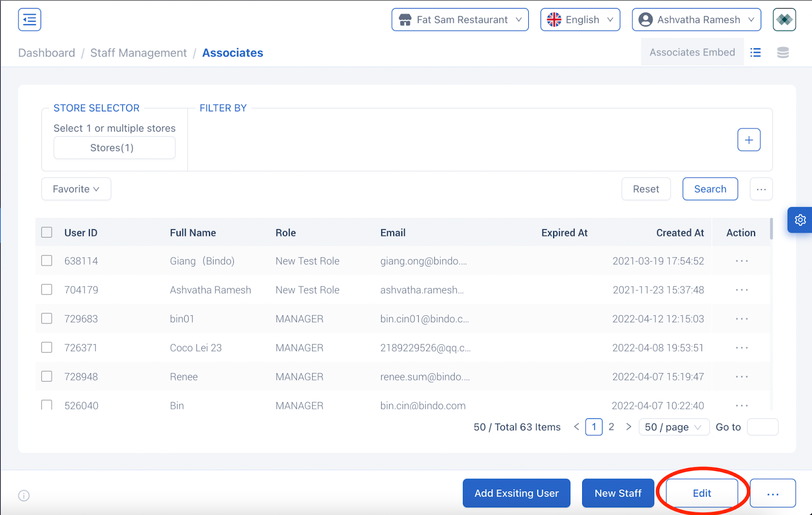Open the green app logo icon
Image resolution: width=812 pixels, height=515 pixels.
[x=784, y=20]
